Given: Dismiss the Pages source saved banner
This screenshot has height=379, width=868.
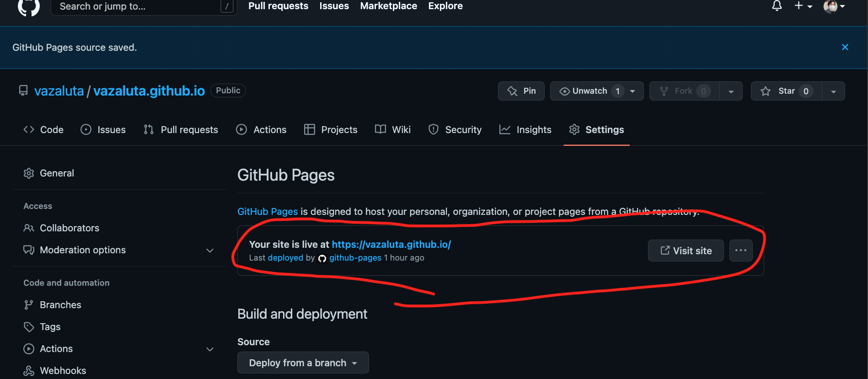Looking at the screenshot, I should (x=845, y=47).
